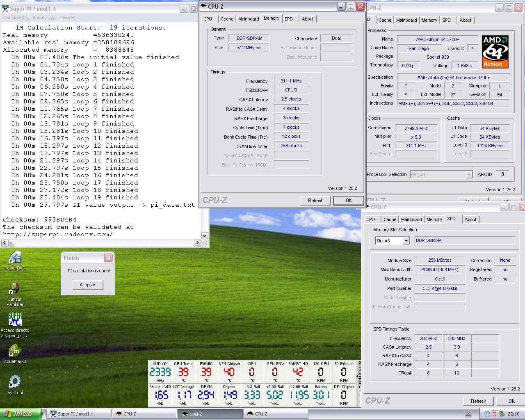This screenshot has height=420, width=525.
Task: Click the Super PI taskbar button
Action: (x=78, y=414)
